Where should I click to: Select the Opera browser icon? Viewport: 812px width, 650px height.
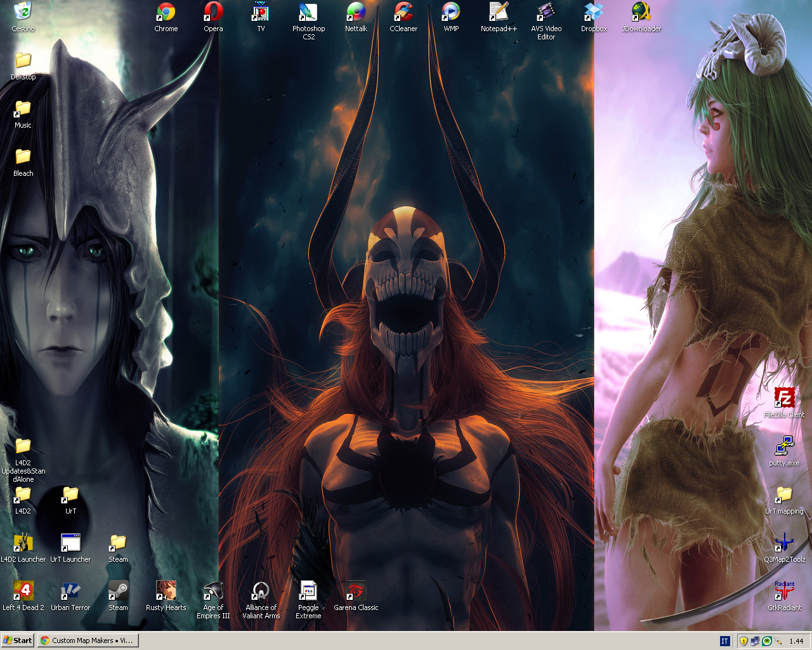pyautogui.click(x=213, y=13)
